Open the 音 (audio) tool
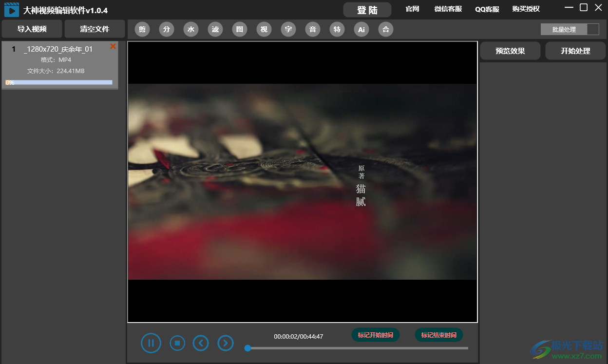This screenshot has width=608, height=364. click(313, 29)
